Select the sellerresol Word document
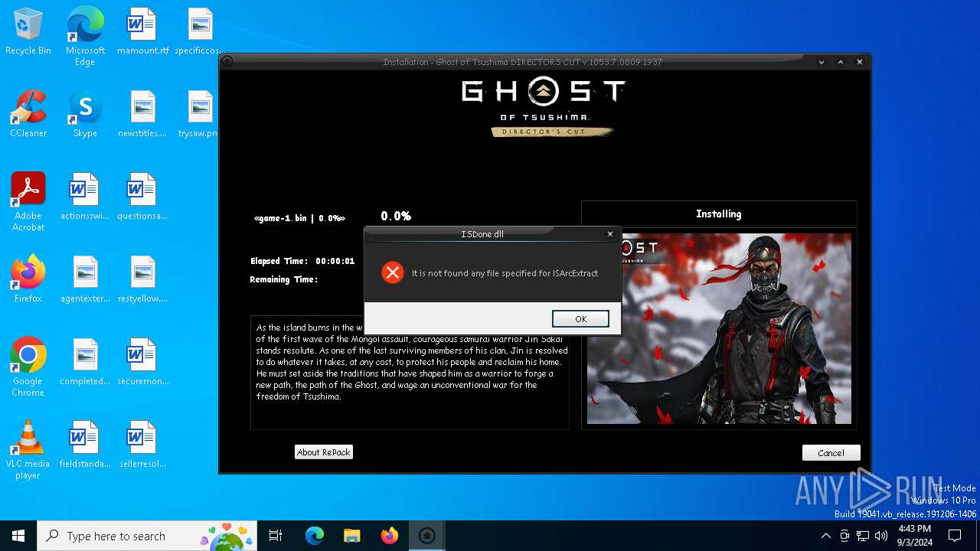The height and width of the screenshot is (551, 980). tap(142, 445)
